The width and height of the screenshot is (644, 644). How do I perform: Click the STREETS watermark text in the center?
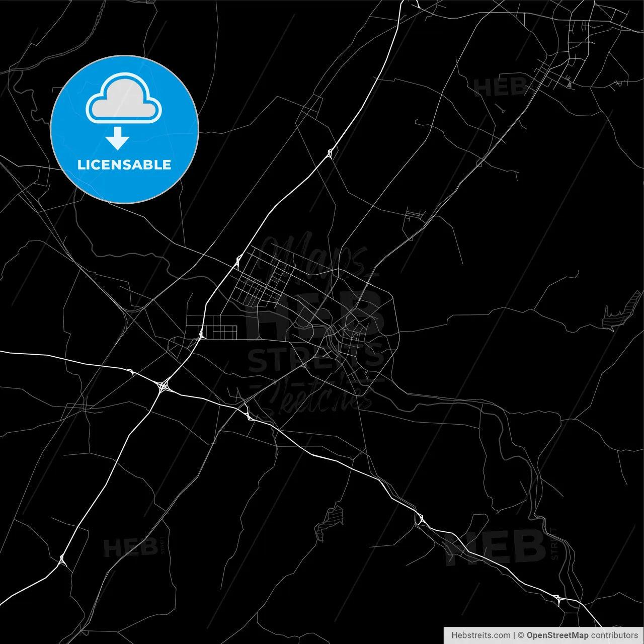pyautogui.click(x=315, y=358)
